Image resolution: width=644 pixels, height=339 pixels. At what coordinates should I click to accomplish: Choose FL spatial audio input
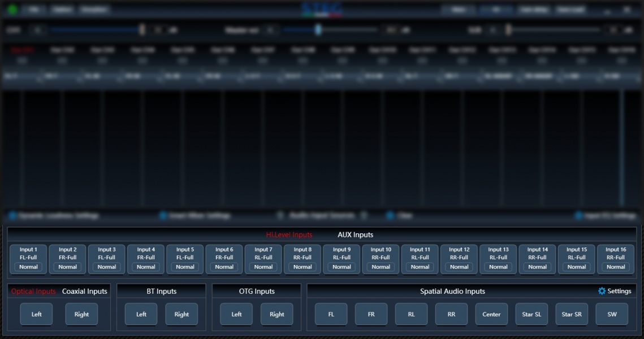click(x=331, y=314)
